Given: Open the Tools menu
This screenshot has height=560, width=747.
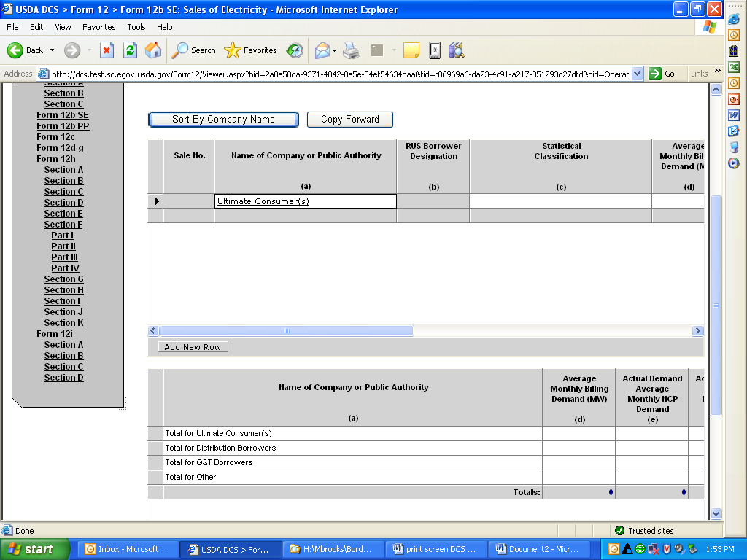Looking at the screenshot, I should coord(136,27).
